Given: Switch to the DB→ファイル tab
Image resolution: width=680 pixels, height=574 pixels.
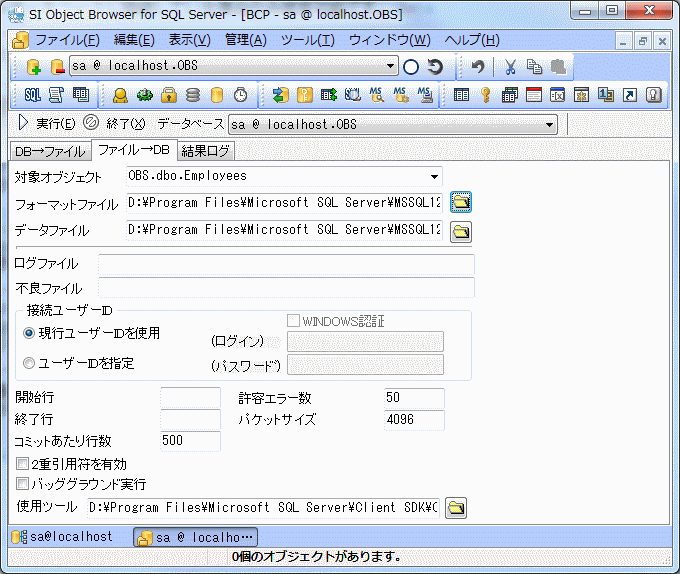Looking at the screenshot, I should point(49,152).
